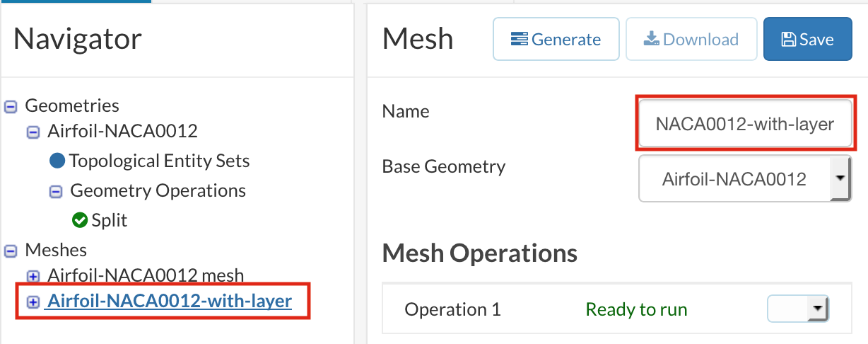
Task: Open the Base Geometry dropdown
Action: tap(744, 179)
